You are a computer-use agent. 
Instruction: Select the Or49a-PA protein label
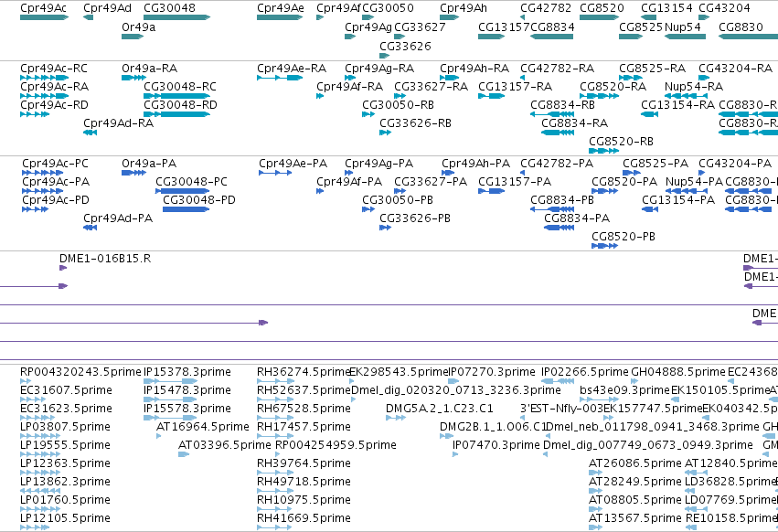149,164
